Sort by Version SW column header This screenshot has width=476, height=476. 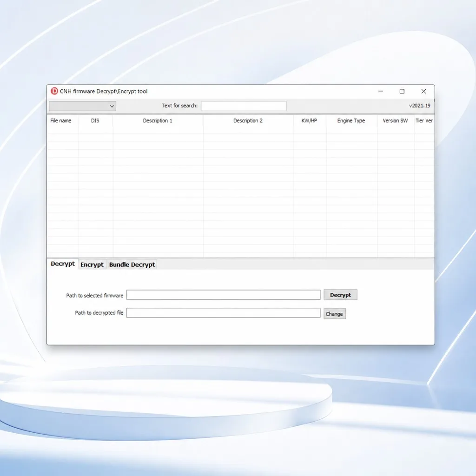[x=395, y=121]
